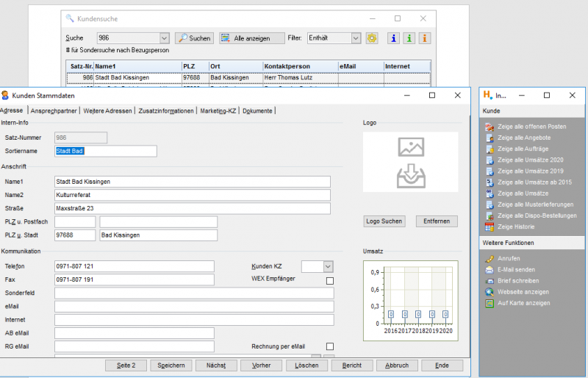Screen dimensions: 588x378
Task: Click the Suchen magnifier button
Action: pyautogui.click(x=194, y=38)
